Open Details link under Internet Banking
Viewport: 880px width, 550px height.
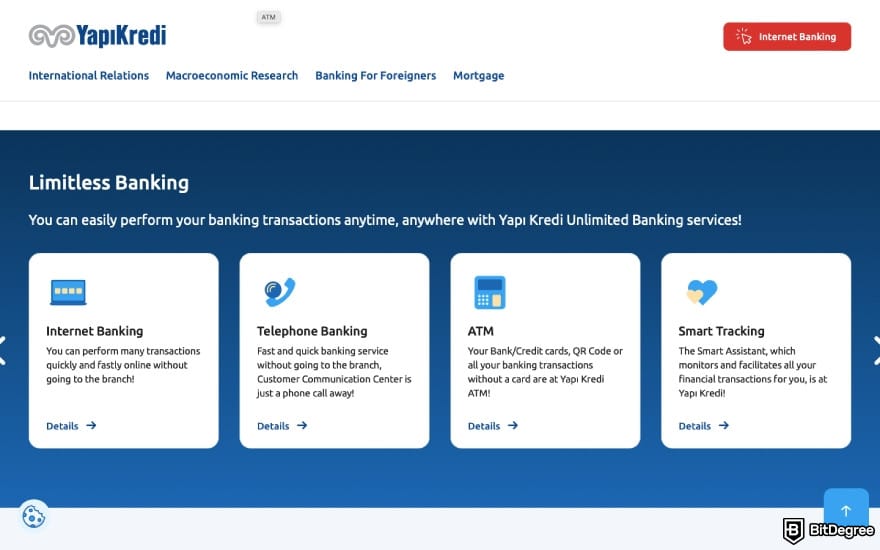click(71, 426)
